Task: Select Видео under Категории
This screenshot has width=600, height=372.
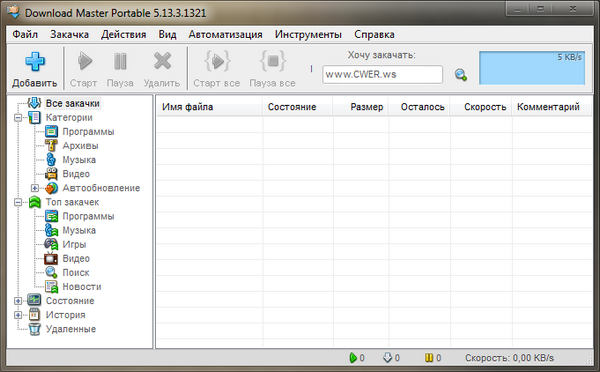Action: click(x=76, y=174)
